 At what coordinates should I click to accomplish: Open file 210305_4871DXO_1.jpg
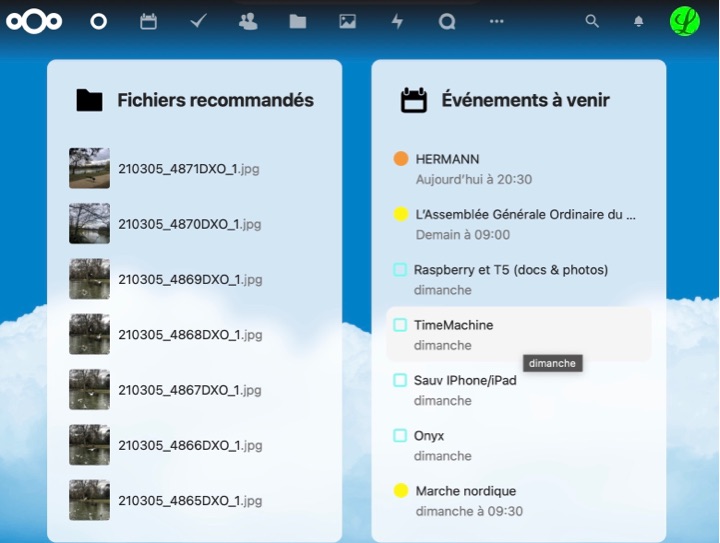[189, 169]
